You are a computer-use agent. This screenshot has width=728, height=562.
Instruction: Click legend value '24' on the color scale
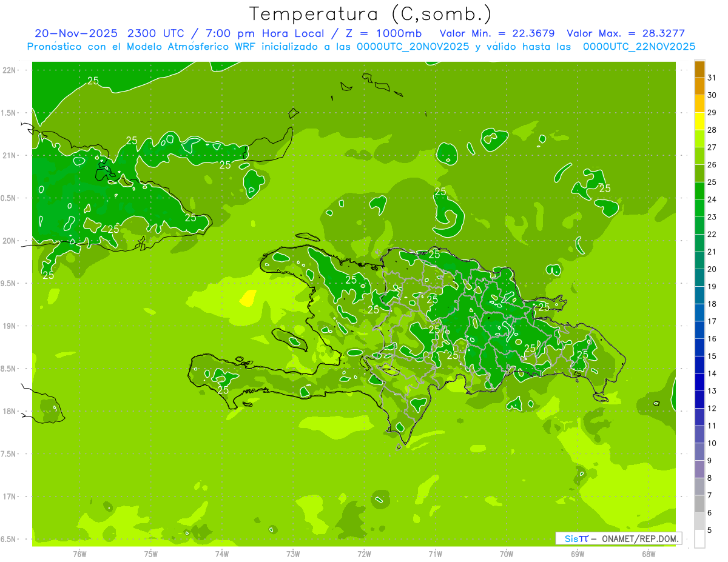coord(712,199)
